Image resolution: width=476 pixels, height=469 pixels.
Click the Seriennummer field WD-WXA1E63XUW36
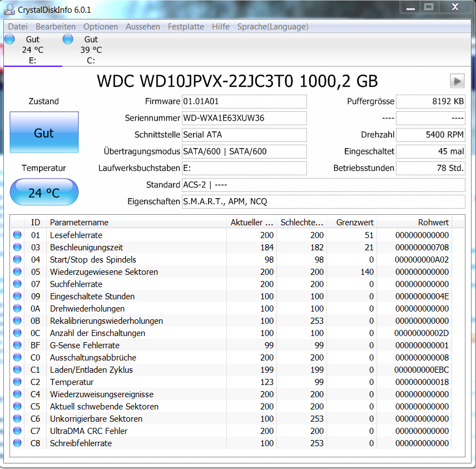(x=244, y=118)
